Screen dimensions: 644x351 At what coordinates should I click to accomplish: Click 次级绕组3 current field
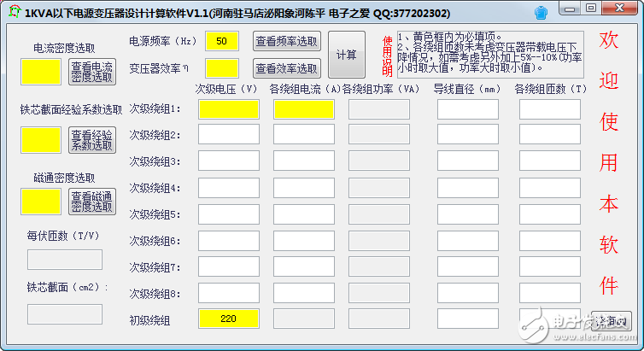pyautogui.click(x=304, y=161)
